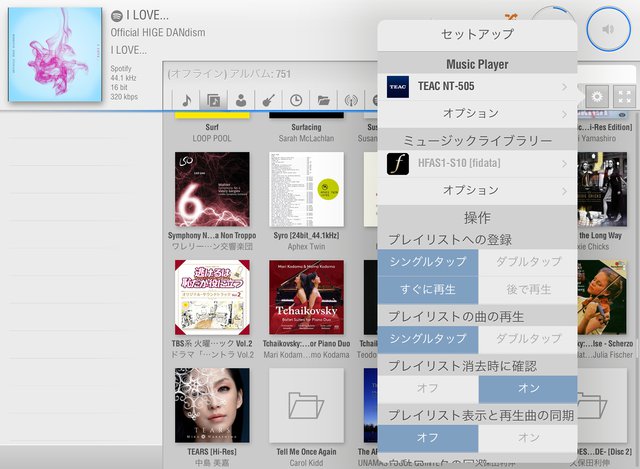640x469 pixels.
Task: Open the recently played clock icon
Action: pyautogui.click(x=296, y=100)
